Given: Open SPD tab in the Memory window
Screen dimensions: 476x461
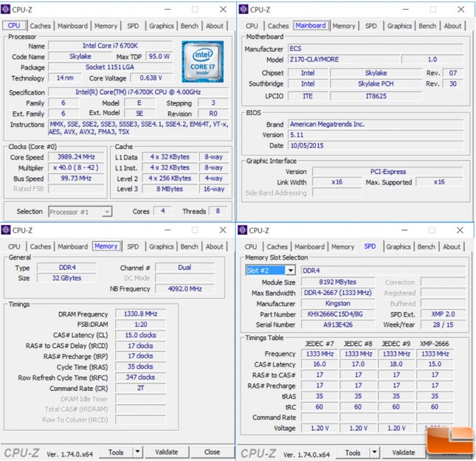Looking at the screenshot, I should [133, 247].
